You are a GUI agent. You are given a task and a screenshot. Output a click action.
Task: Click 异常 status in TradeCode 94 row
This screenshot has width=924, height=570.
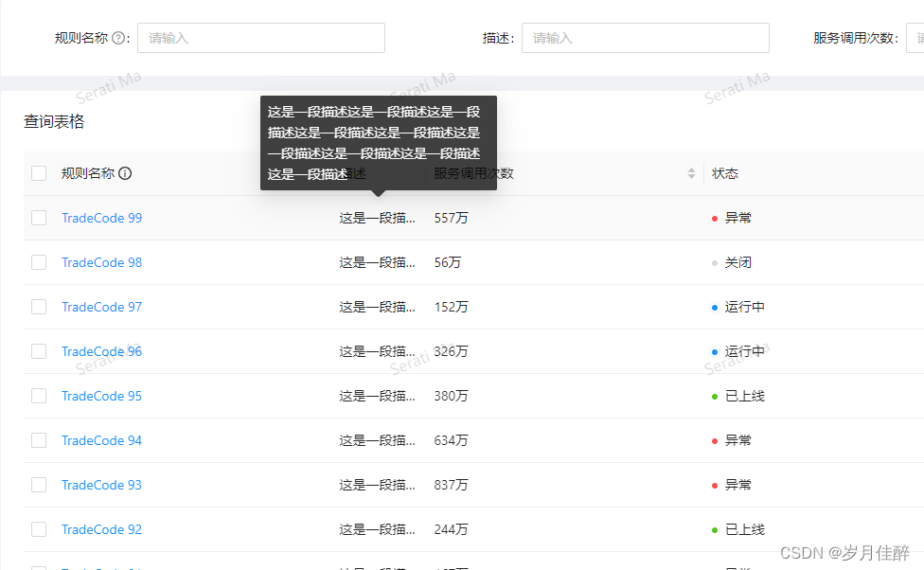pos(737,440)
